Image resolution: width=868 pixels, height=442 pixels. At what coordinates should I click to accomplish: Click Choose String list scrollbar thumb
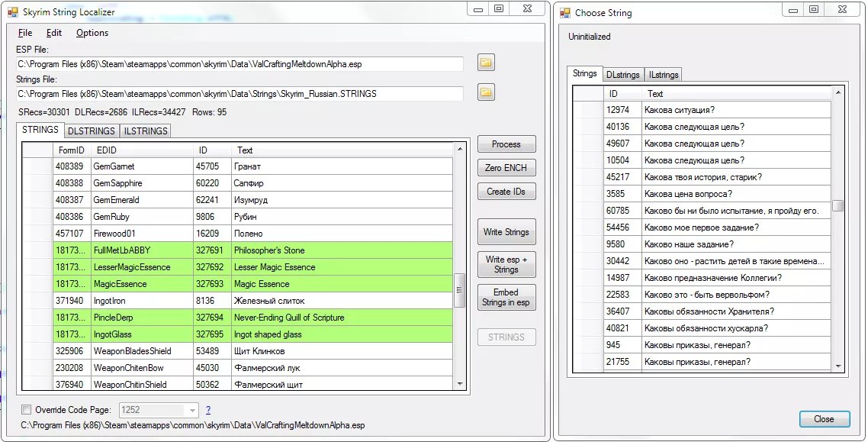pyautogui.click(x=838, y=206)
